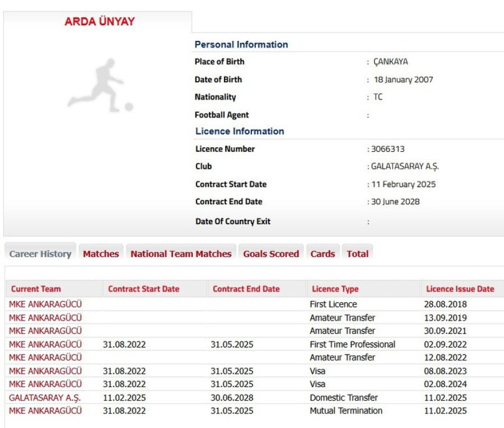The image size is (504, 428).
Task: Click the licence number 3066313 value
Action: pyautogui.click(x=387, y=149)
